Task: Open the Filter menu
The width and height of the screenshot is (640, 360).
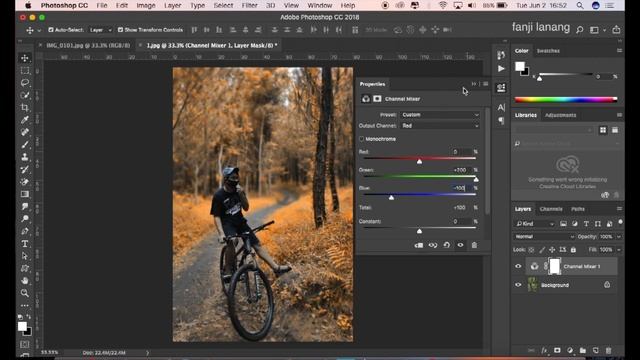Action: coord(249,5)
